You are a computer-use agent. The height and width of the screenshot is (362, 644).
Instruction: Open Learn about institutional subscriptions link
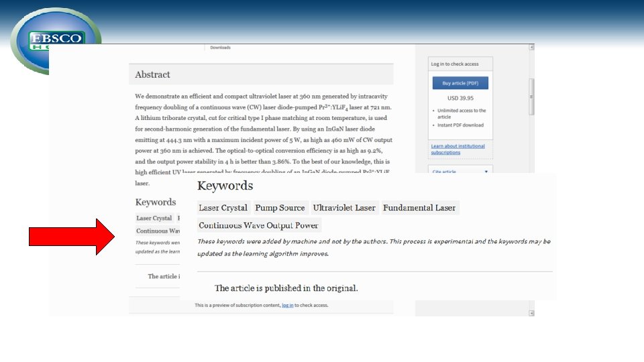click(x=458, y=149)
